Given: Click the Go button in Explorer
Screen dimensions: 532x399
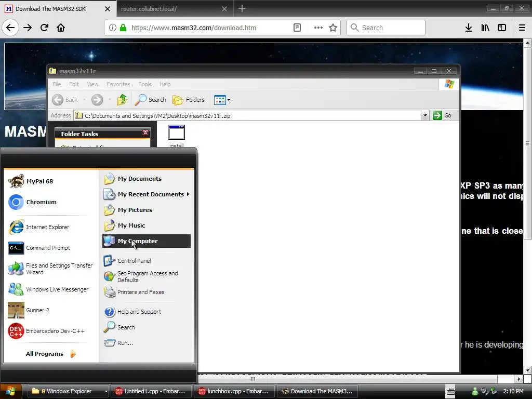Looking at the screenshot, I should [x=443, y=116].
